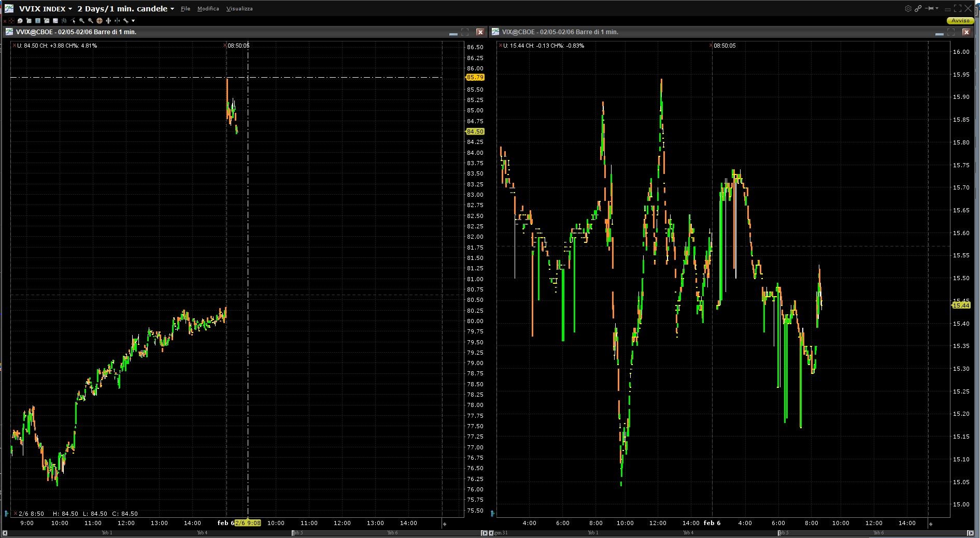Click the VIX scrollbar right arrow
This screenshot has width=980, height=538.
(x=970, y=533)
